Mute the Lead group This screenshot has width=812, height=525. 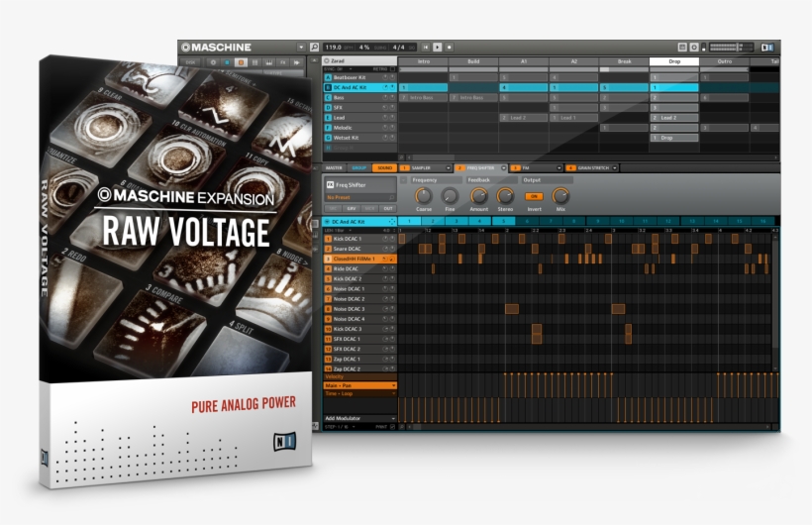tap(385, 118)
